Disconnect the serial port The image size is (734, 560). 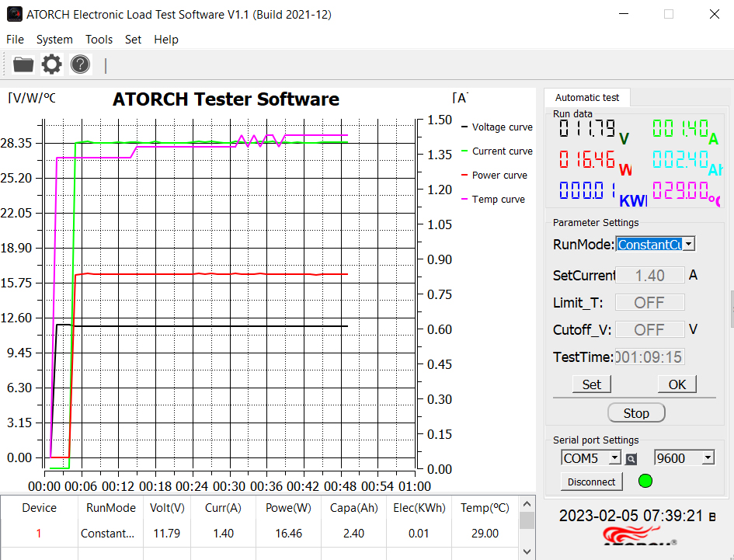pyautogui.click(x=591, y=482)
